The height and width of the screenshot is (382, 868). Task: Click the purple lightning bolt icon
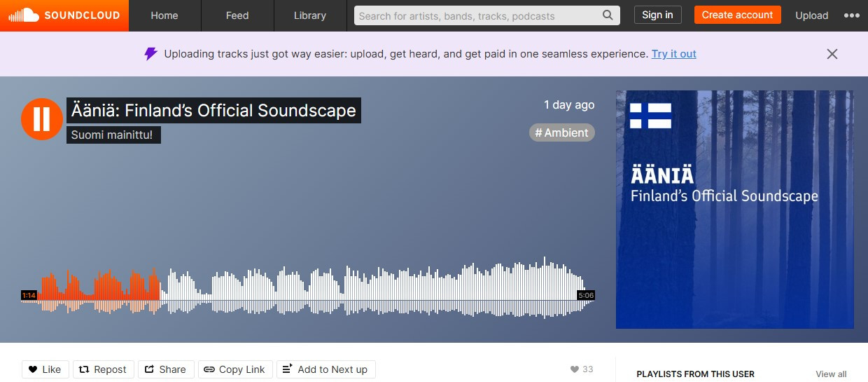point(150,54)
